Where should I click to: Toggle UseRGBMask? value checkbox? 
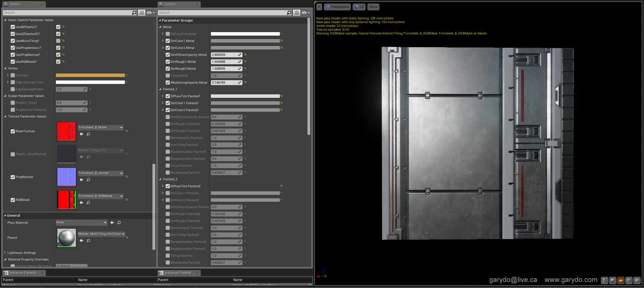tap(58, 62)
